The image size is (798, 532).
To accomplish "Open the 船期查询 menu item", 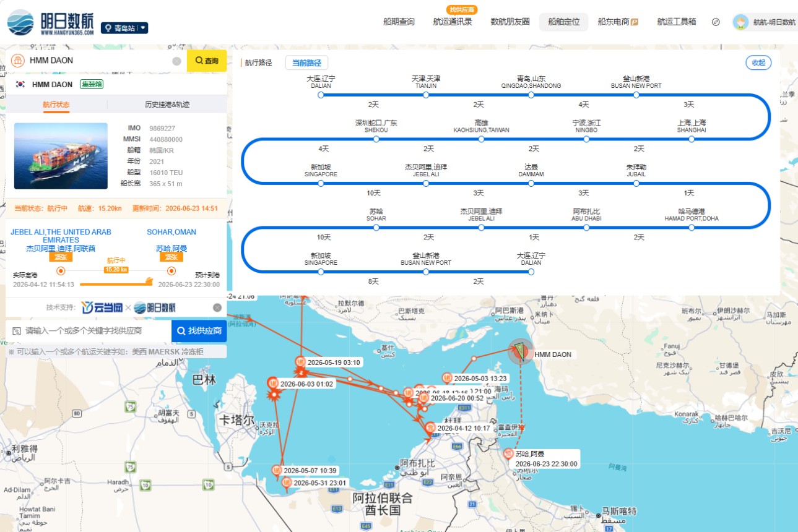I will pos(399,22).
